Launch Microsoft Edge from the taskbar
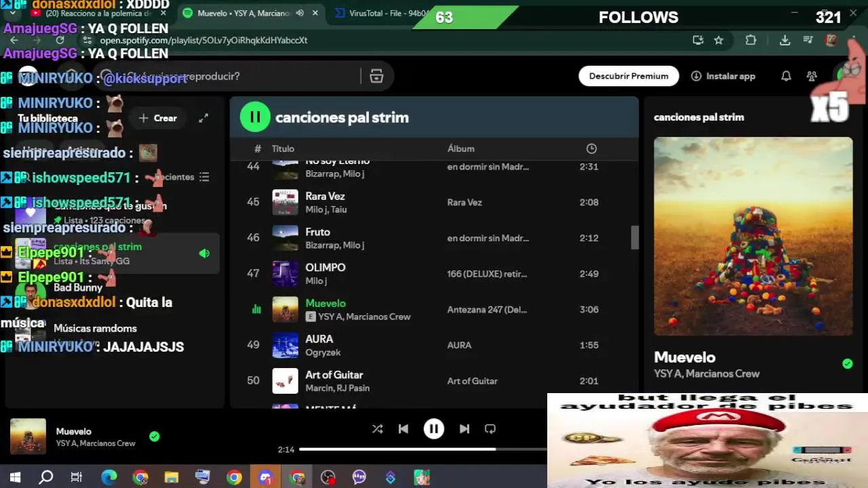Image resolution: width=868 pixels, height=488 pixels. (x=108, y=477)
